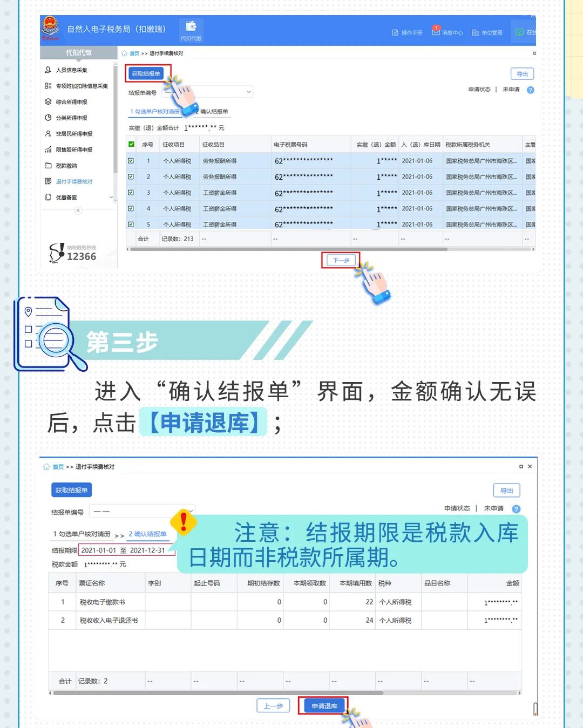
Task: Open the 操作手册 manual icon
Action: [395, 33]
